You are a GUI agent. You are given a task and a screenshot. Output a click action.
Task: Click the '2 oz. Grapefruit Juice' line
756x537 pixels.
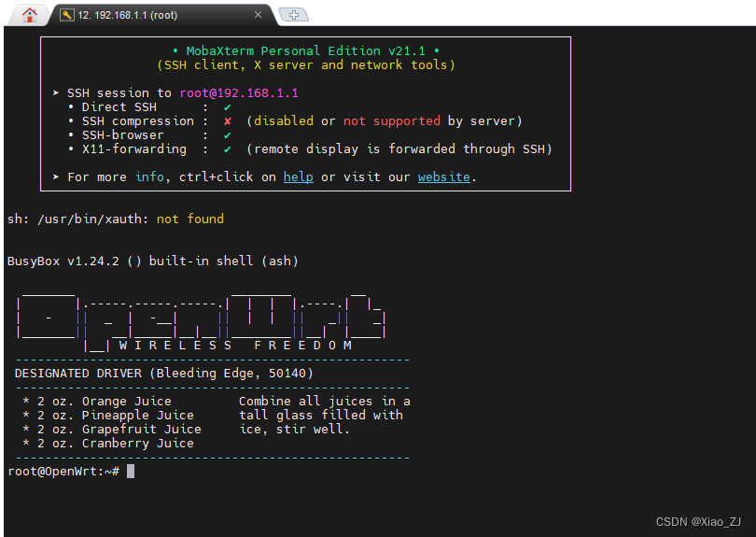[x=112, y=430]
